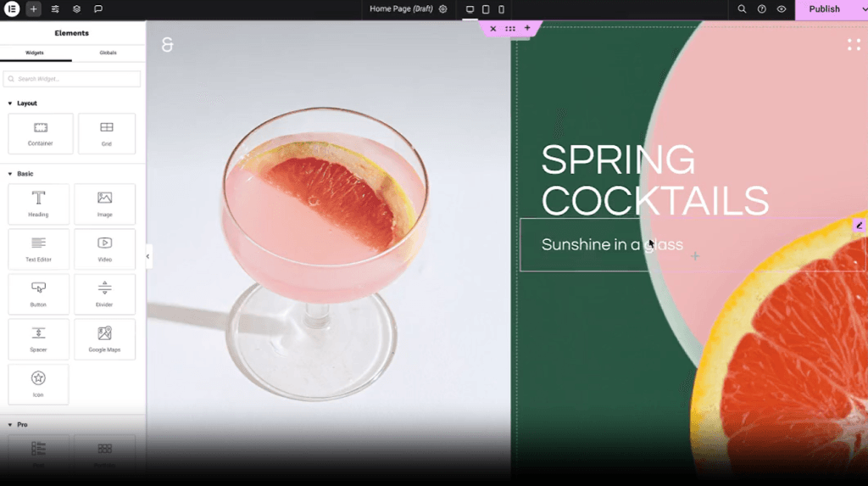The image size is (868, 486).
Task: Open Publish options dropdown arrow
Action: 863,9
